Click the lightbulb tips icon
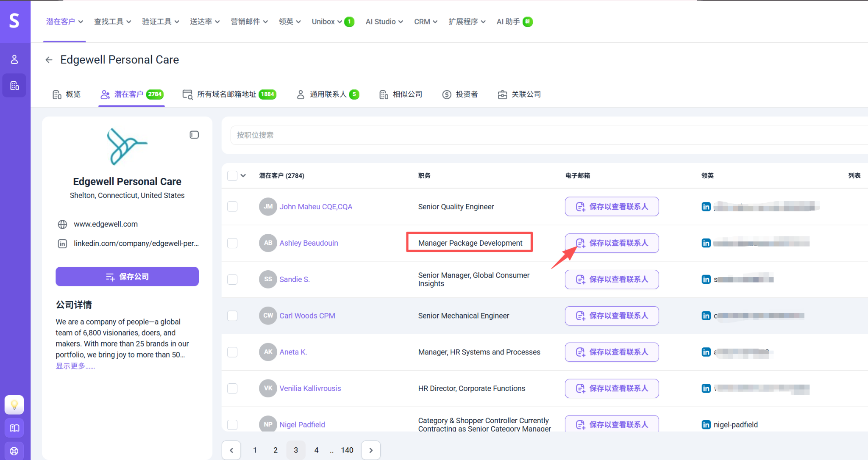The image size is (868, 460). [x=14, y=405]
